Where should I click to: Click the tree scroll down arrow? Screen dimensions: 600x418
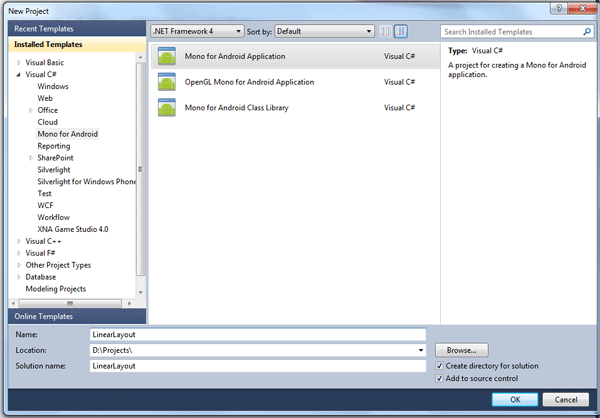(x=140, y=292)
